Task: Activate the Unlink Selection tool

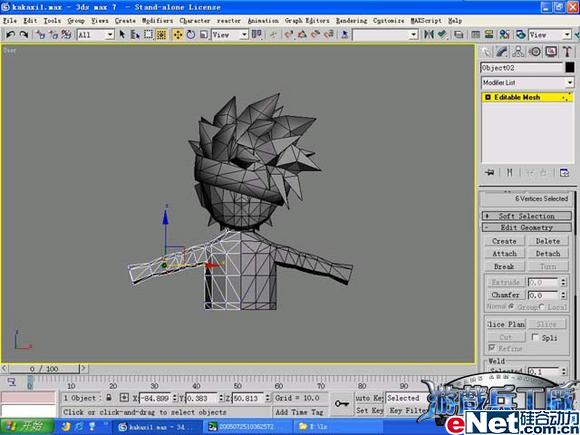Action: [53, 34]
